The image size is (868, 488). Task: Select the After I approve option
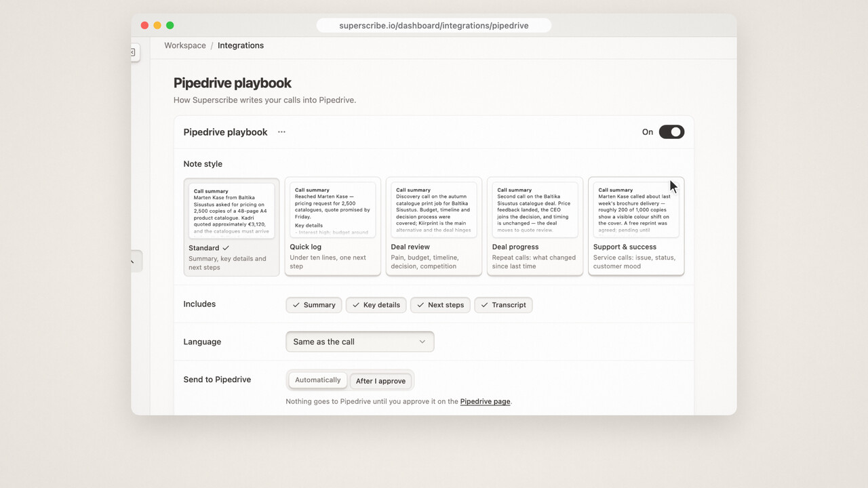(380, 381)
